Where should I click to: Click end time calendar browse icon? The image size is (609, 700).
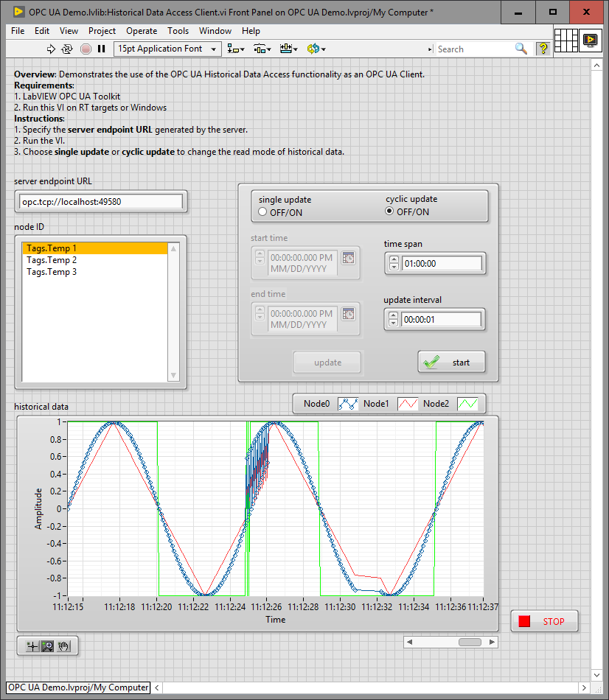coord(349,314)
